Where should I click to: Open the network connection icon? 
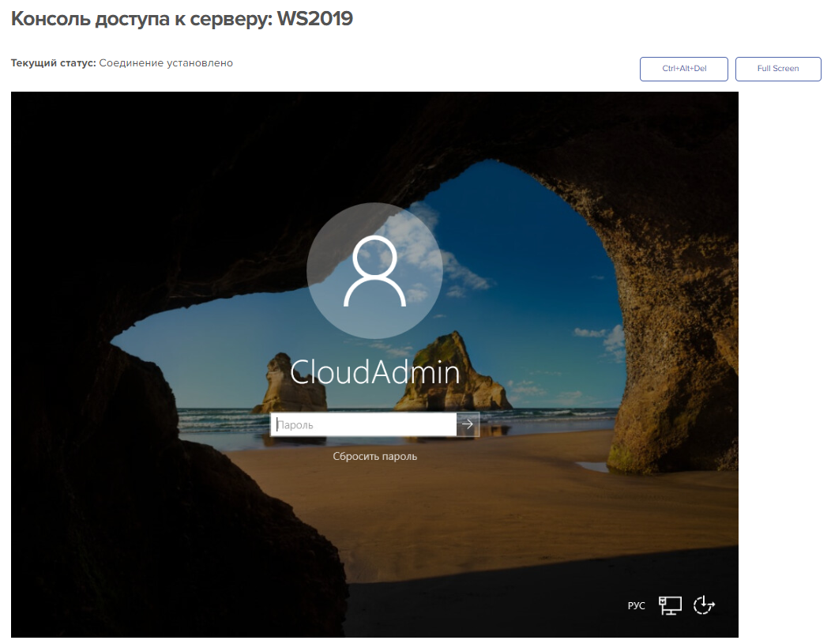tap(670, 605)
